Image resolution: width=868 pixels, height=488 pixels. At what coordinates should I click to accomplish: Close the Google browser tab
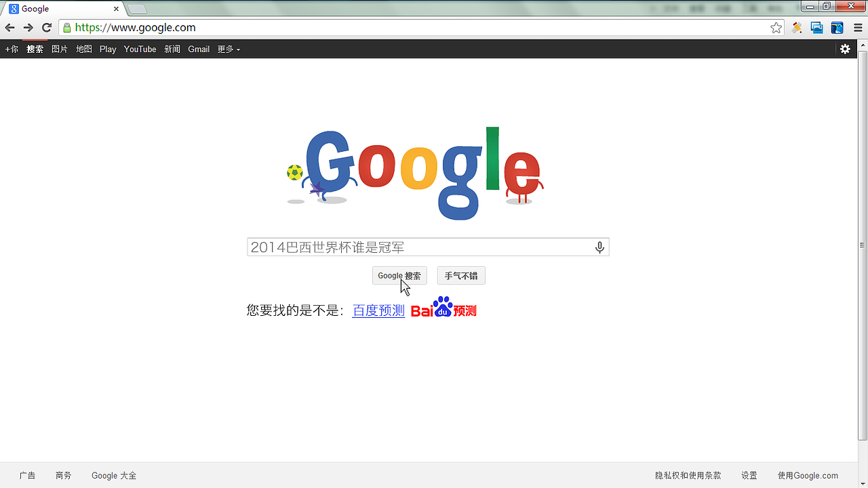click(x=116, y=9)
